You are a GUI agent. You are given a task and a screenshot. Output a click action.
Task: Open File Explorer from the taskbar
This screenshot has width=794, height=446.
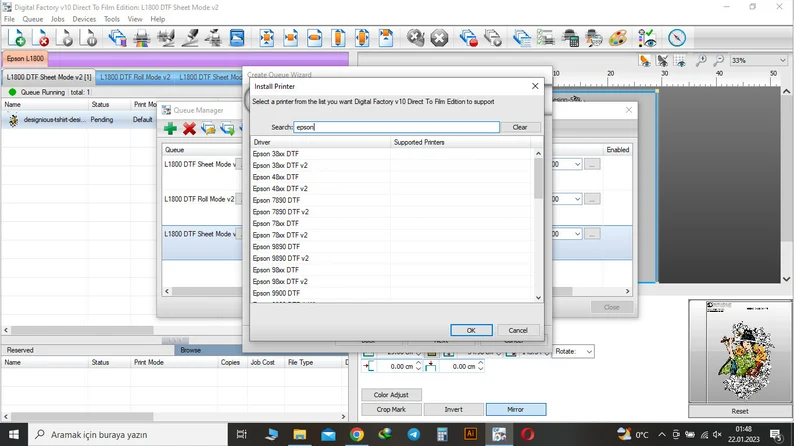pos(300,434)
